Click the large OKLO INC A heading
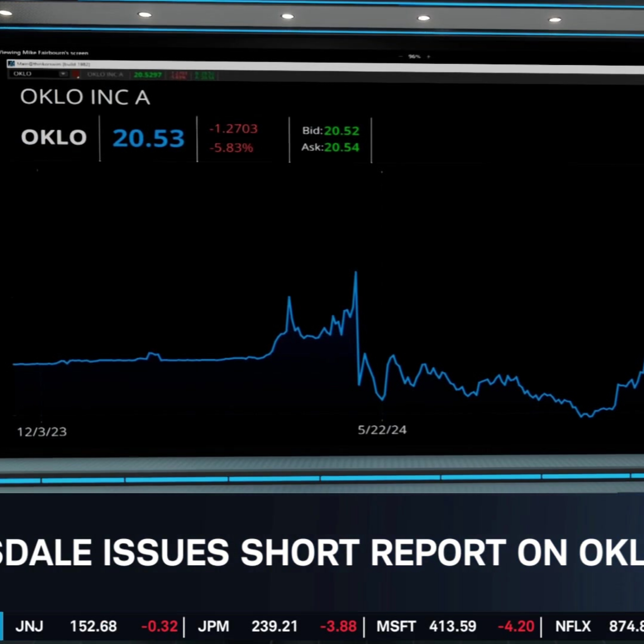Image resolution: width=644 pixels, height=644 pixels. pyautogui.click(x=85, y=97)
